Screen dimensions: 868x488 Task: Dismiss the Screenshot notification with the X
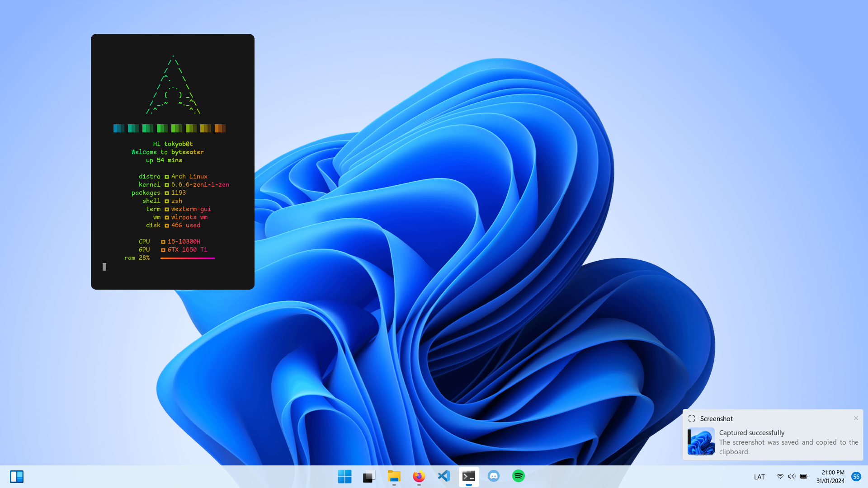point(856,418)
